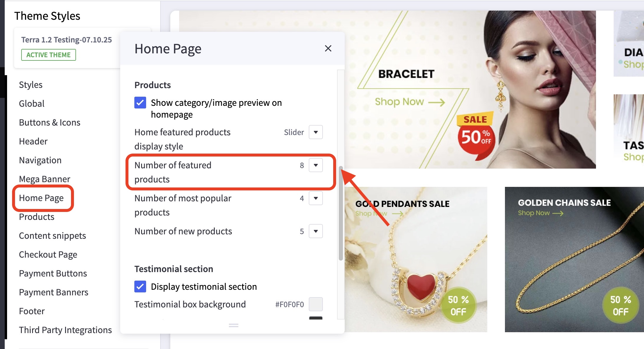Image resolution: width=644 pixels, height=349 pixels.
Task: Open Checkout Page settings
Action: point(48,255)
